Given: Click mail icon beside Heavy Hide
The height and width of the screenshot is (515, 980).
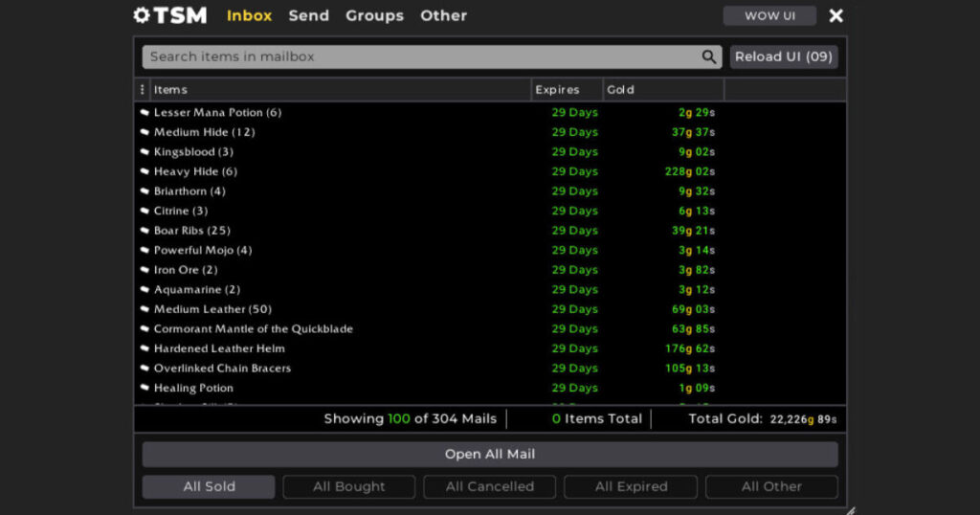Looking at the screenshot, I should pos(145,172).
